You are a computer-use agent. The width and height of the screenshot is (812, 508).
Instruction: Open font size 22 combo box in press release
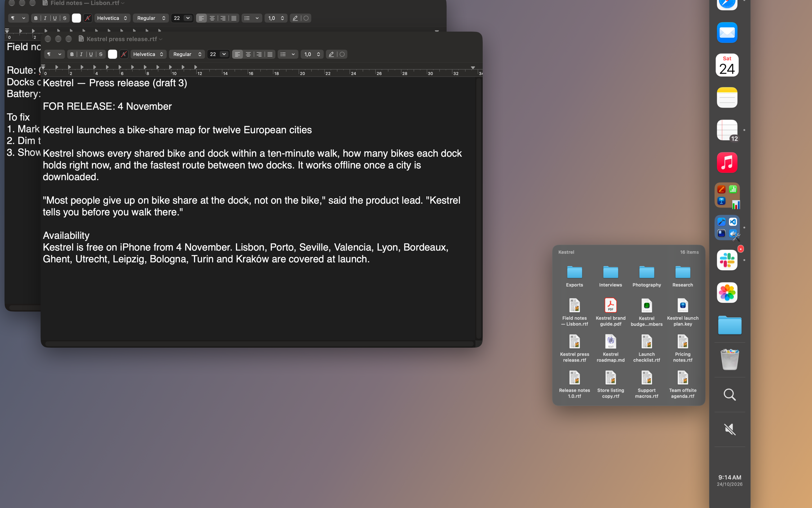click(218, 54)
